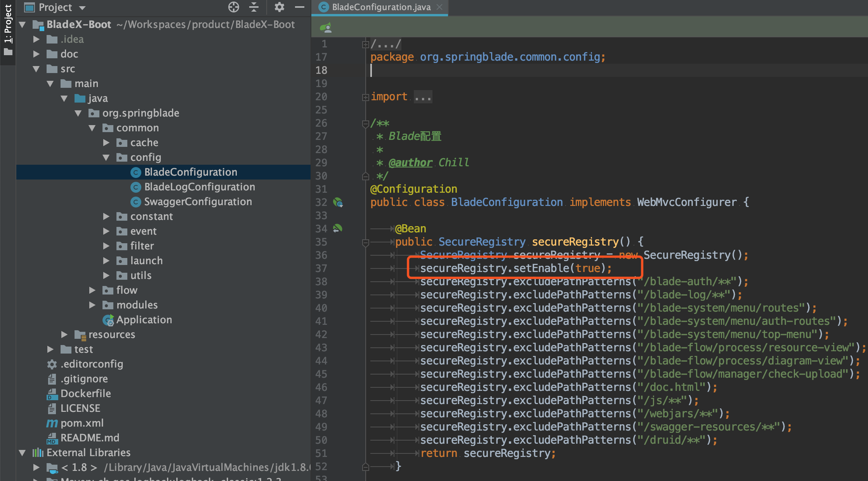Collapse the java source folder
868x481 pixels.
(64, 98)
